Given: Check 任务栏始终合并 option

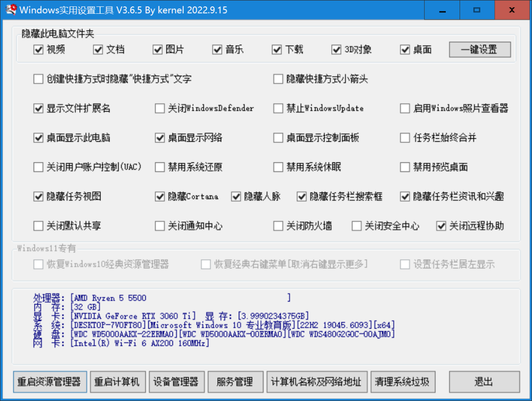Looking at the screenshot, I should coord(405,138).
